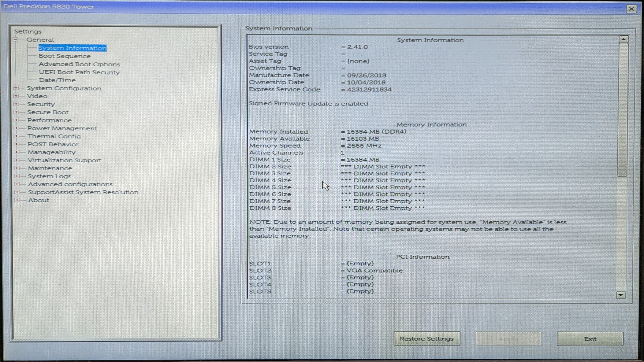This screenshot has height=362, width=644.
Task: Expand the POST Behavior node
Action: click(17, 144)
